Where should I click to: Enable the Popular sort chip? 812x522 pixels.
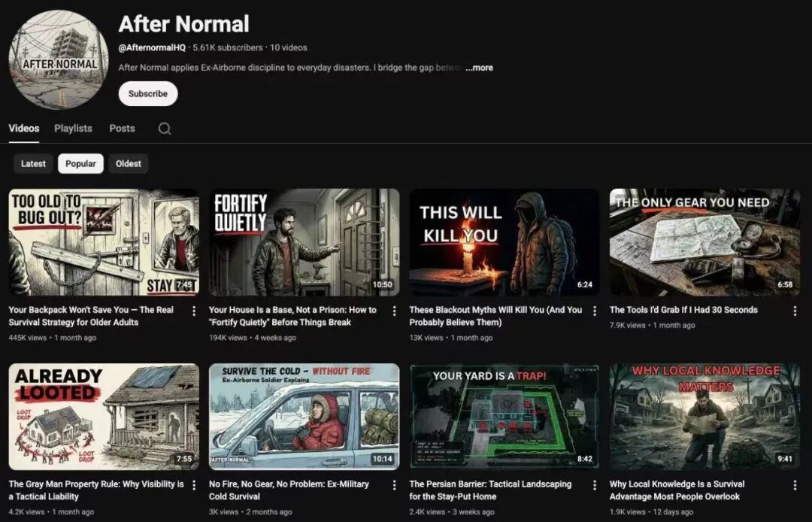(x=80, y=163)
